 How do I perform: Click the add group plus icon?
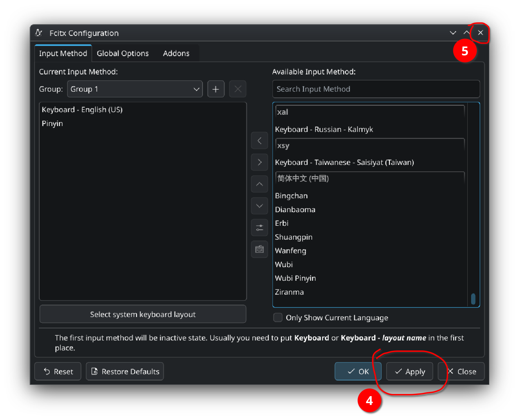click(x=216, y=89)
